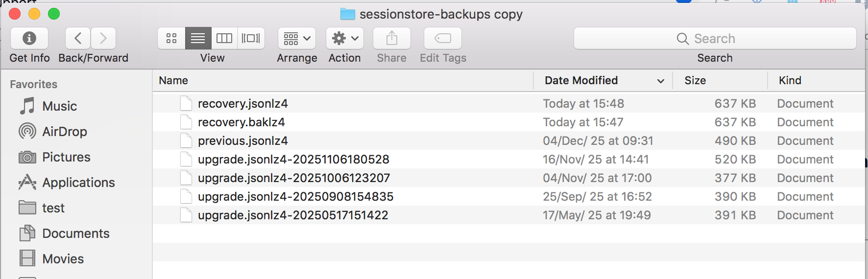
Task: Select Pictures in the sidebar
Action: pos(66,157)
